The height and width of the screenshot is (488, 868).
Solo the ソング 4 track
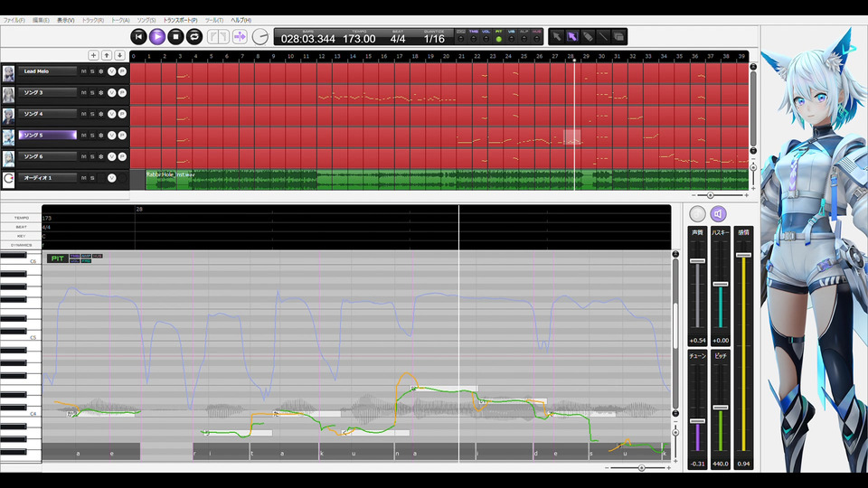coord(92,114)
